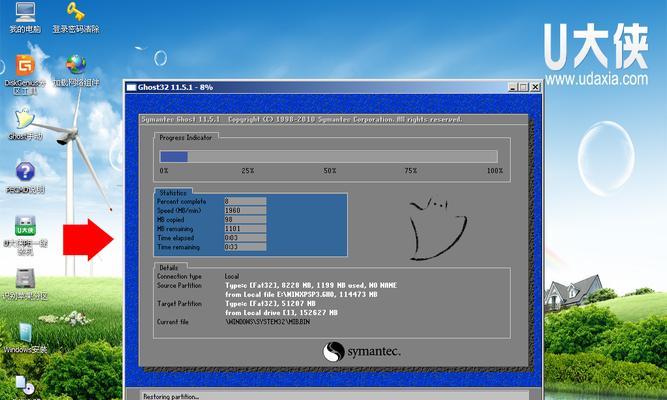Click the Ghost32 11.5.1 - 8% title text

tap(175, 87)
